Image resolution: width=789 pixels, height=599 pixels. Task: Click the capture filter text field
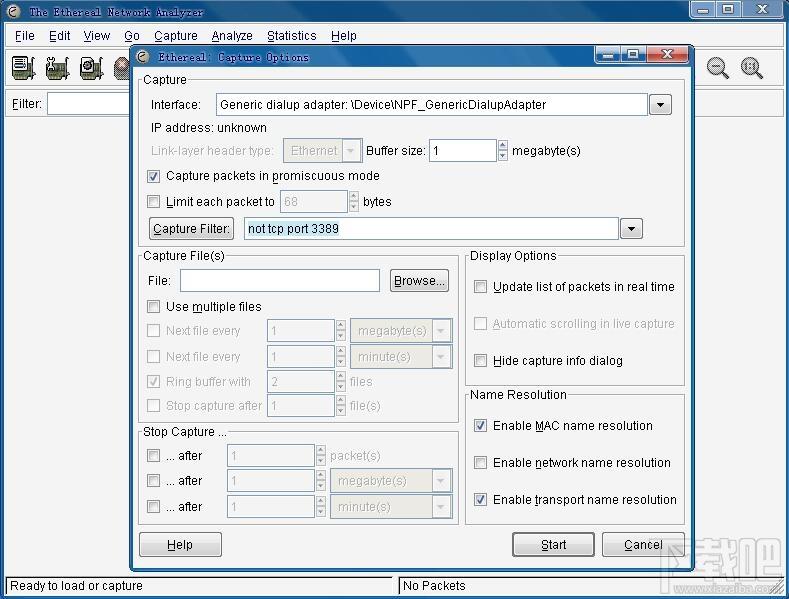click(431, 229)
